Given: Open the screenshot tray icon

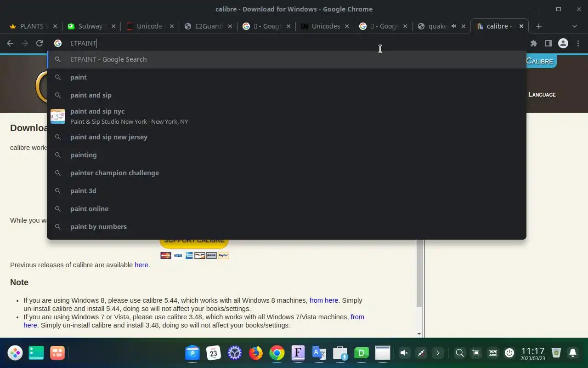Looking at the screenshot, I should (x=476, y=353).
